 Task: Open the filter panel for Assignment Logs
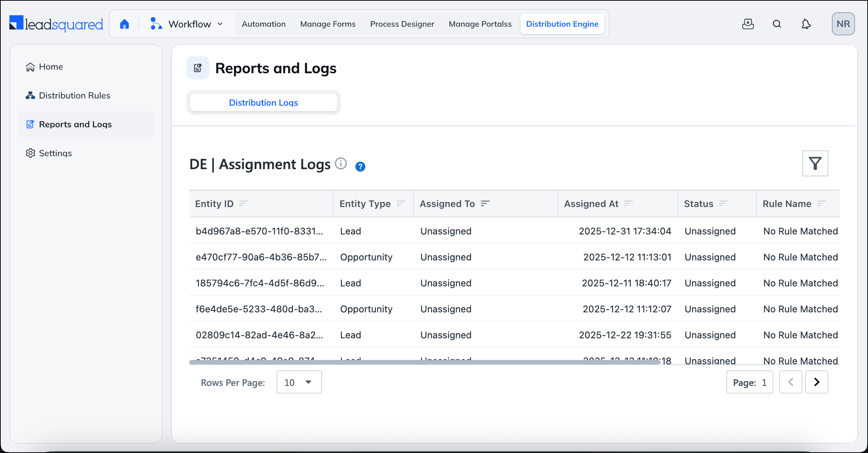pos(815,163)
